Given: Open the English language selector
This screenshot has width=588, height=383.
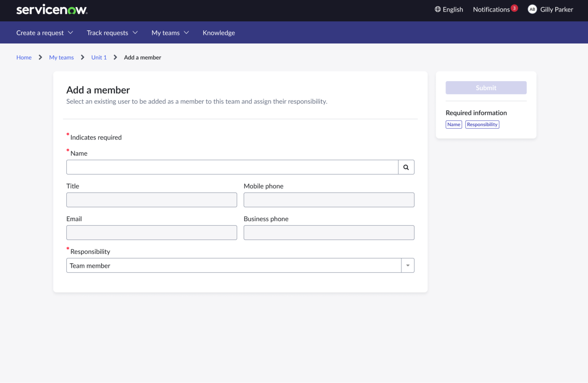Looking at the screenshot, I should point(449,10).
